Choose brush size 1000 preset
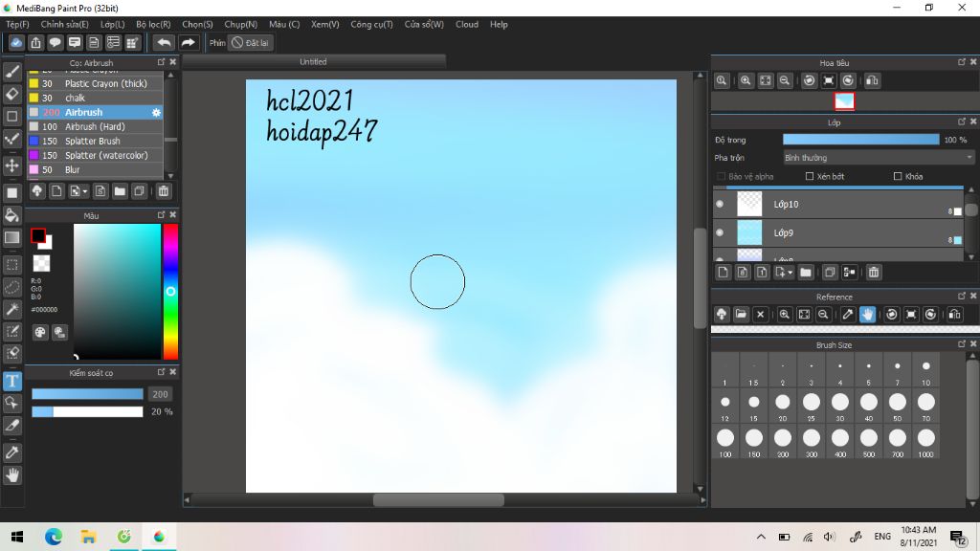This screenshot has height=551, width=980. point(925,442)
